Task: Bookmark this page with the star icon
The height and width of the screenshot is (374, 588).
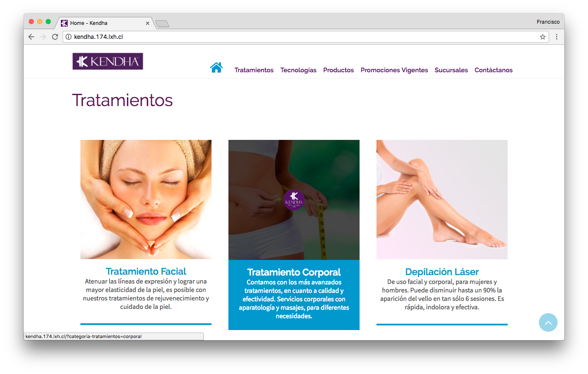Action: (x=543, y=37)
